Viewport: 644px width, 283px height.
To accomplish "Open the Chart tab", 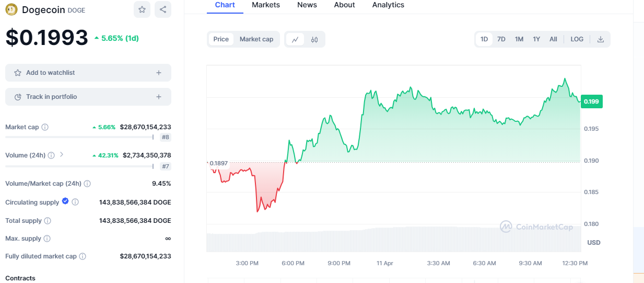I will pos(225,5).
